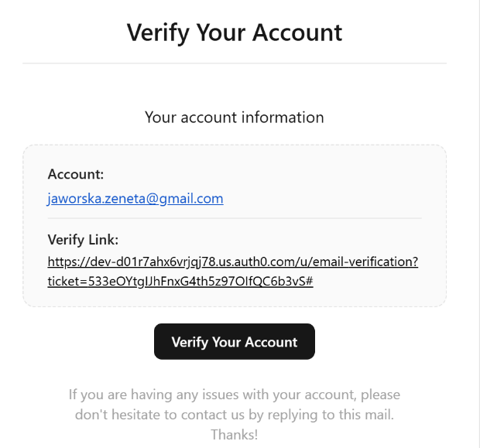This screenshot has width=480, height=448.
Task: Click the large Verify Your Account heading
Action: tap(235, 33)
